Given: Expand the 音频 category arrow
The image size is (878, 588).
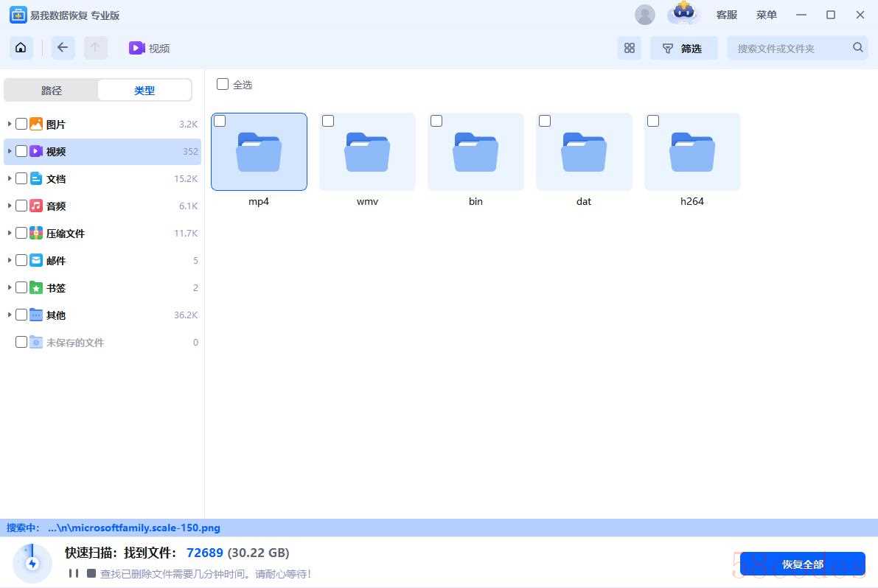Looking at the screenshot, I should [10, 206].
